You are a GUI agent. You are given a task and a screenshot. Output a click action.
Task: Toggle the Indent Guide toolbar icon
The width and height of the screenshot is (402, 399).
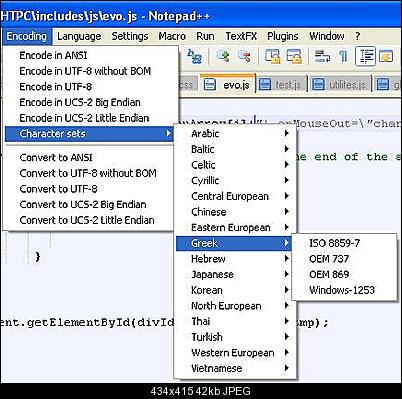point(365,56)
